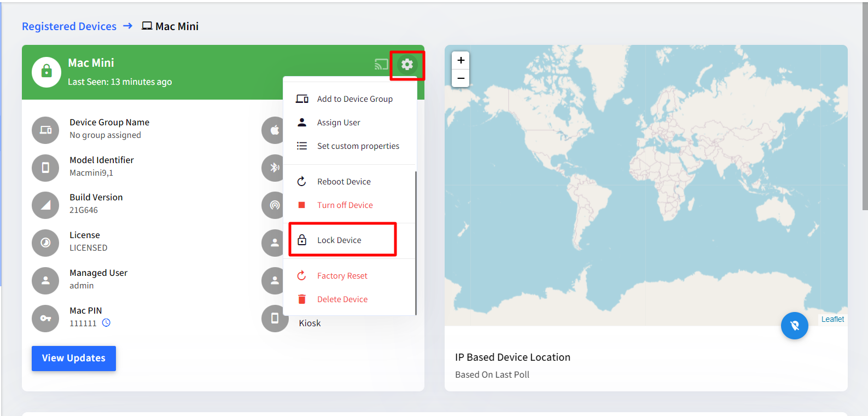This screenshot has height=416, width=868.
Task: Click the red Factory Reset icon
Action: (301, 276)
